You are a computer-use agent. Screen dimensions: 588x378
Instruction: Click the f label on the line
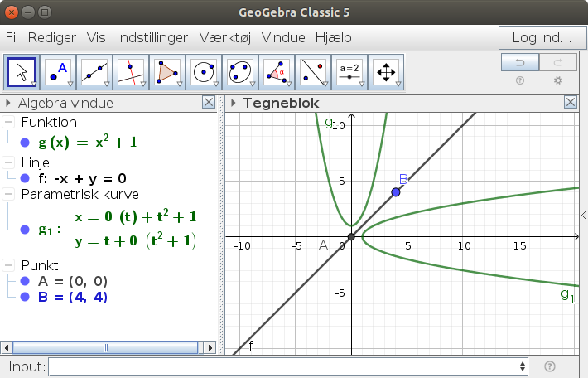tap(251, 345)
